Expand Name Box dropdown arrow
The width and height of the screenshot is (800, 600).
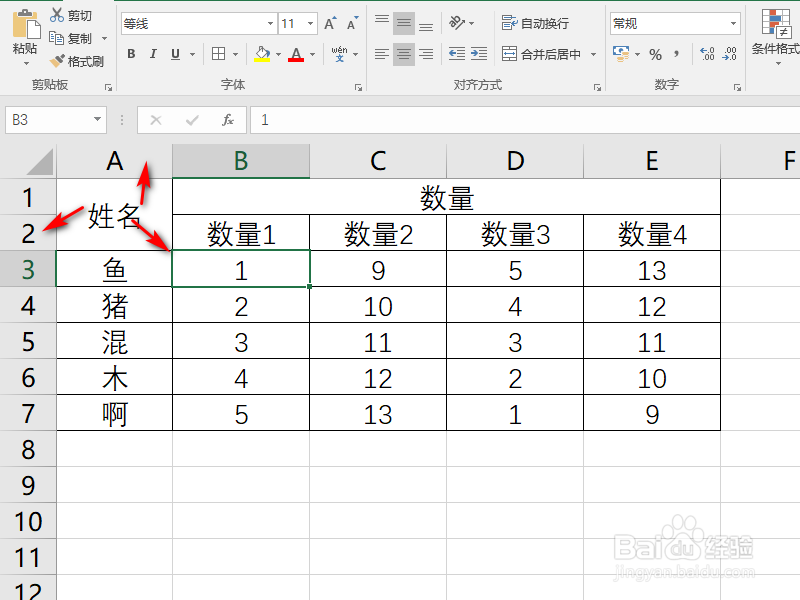pos(97,120)
